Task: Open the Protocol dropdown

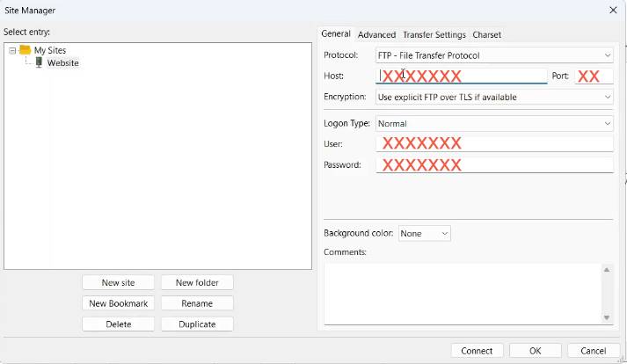Action: [494, 55]
